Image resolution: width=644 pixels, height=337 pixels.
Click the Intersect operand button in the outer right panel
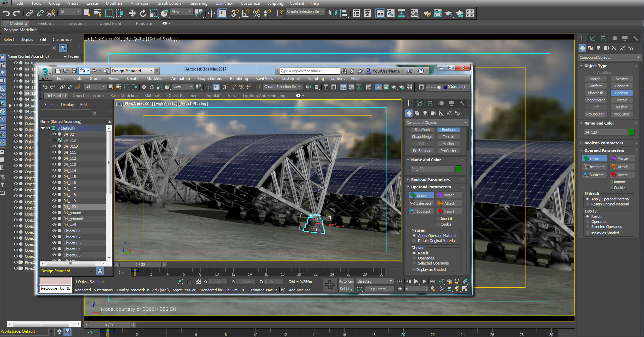coord(594,167)
